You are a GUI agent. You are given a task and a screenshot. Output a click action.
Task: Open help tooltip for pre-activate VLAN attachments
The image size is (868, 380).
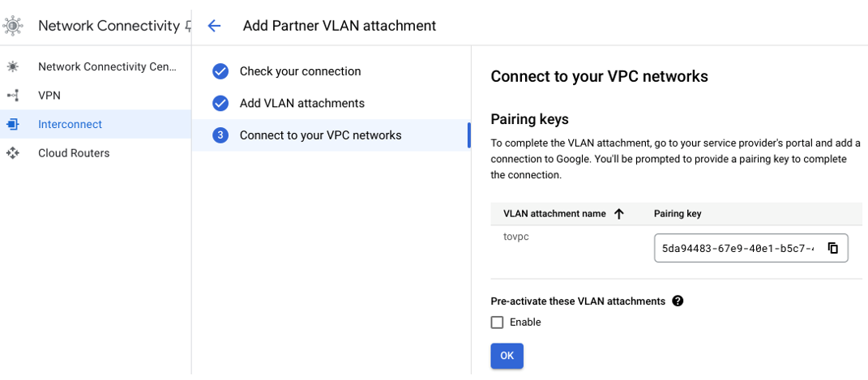(x=678, y=301)
